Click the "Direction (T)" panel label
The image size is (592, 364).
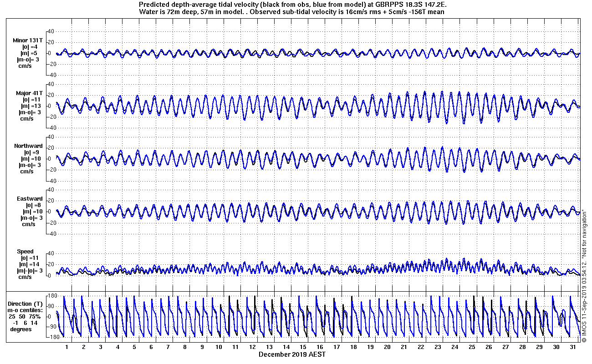(26, 304)
